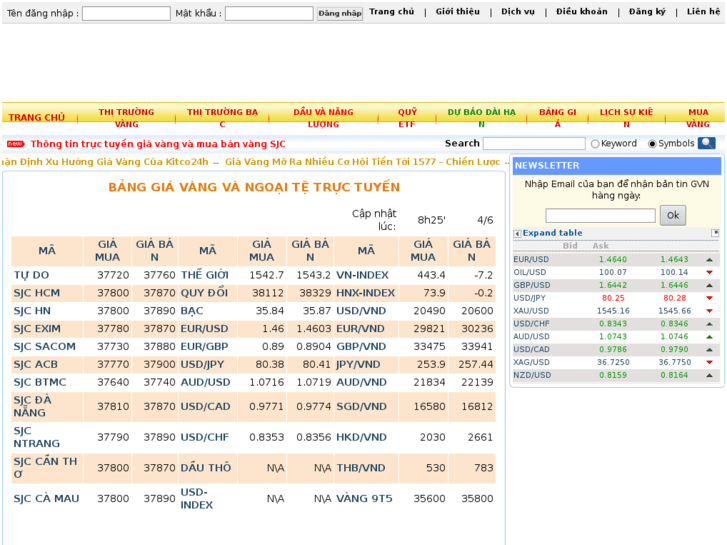
Task: Click the XAU/USD red down arrow
Action: [709, 311]
